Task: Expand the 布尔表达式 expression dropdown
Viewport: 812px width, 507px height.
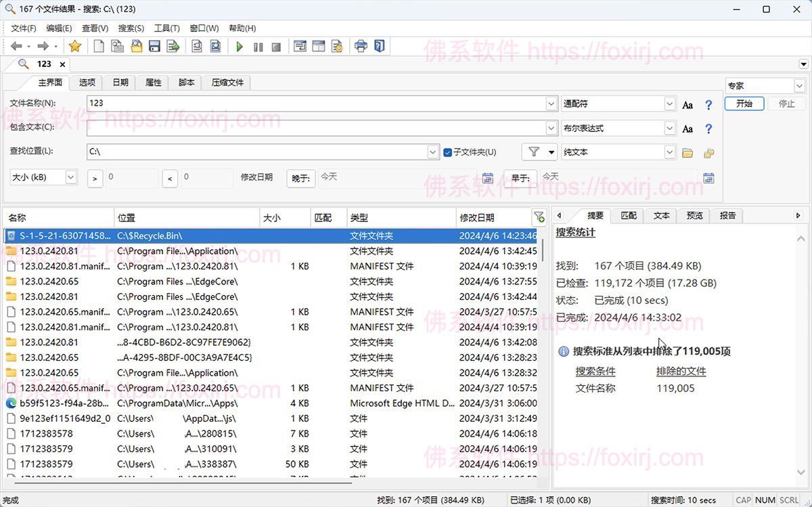Action: click(x=669, y=128)
